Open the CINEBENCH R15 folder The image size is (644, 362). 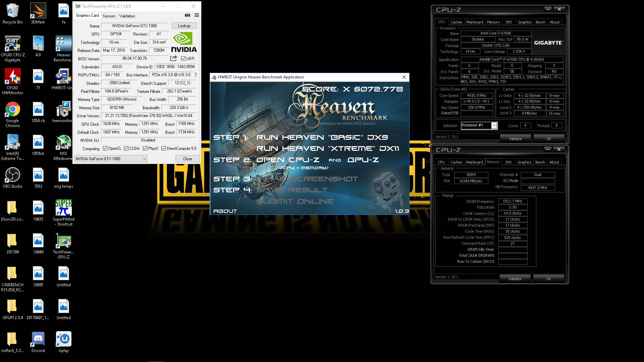[x=13, y=279]
